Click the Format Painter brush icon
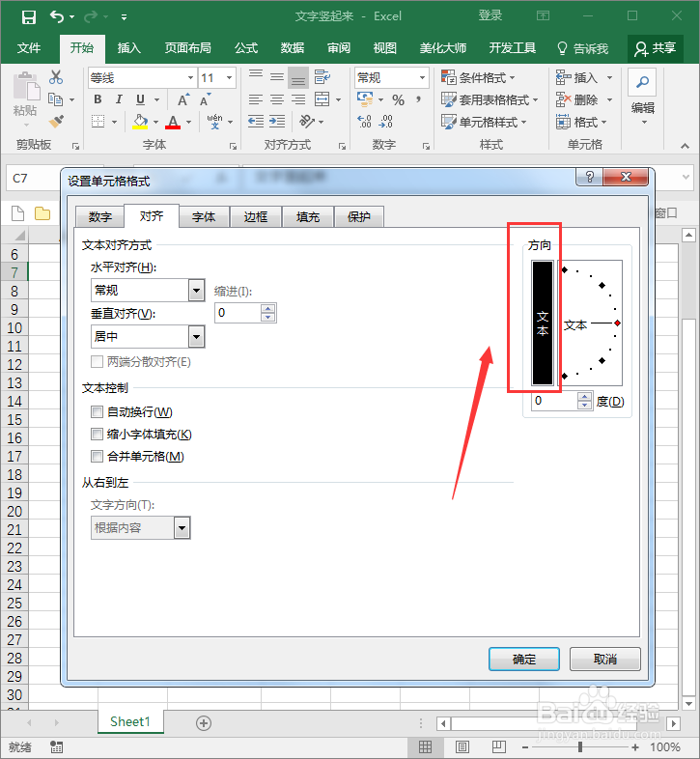 [56, 121]
